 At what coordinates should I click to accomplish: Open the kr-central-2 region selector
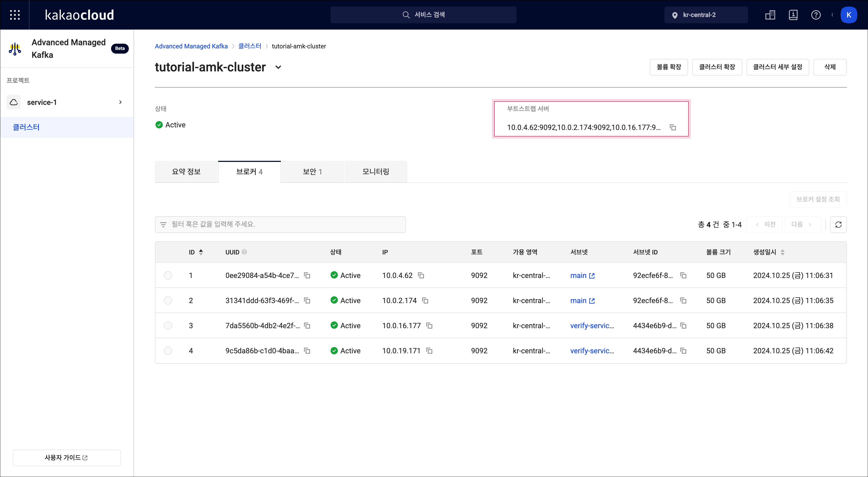tap(706, 15)
